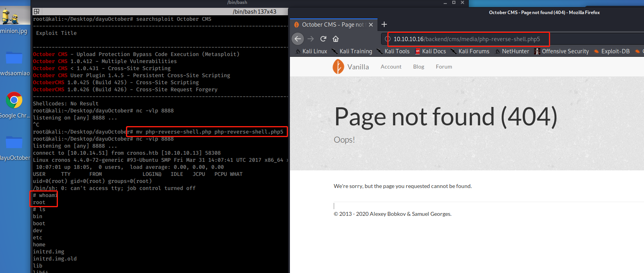Click the Alexey Bobkov & Samuel Georges copyright text

[x=392, y=214]
